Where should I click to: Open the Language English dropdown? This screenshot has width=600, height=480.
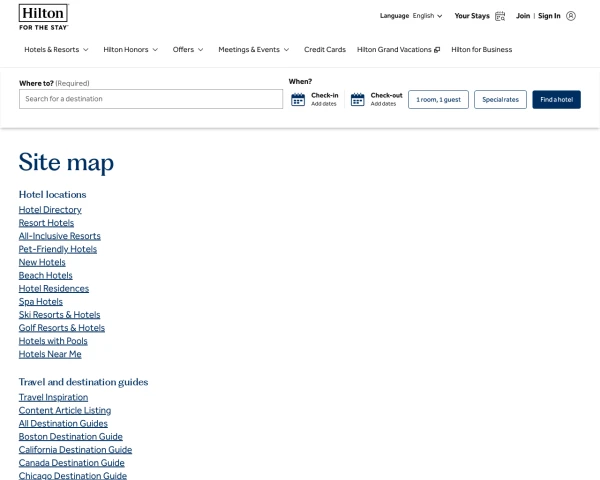pos(411,16)
